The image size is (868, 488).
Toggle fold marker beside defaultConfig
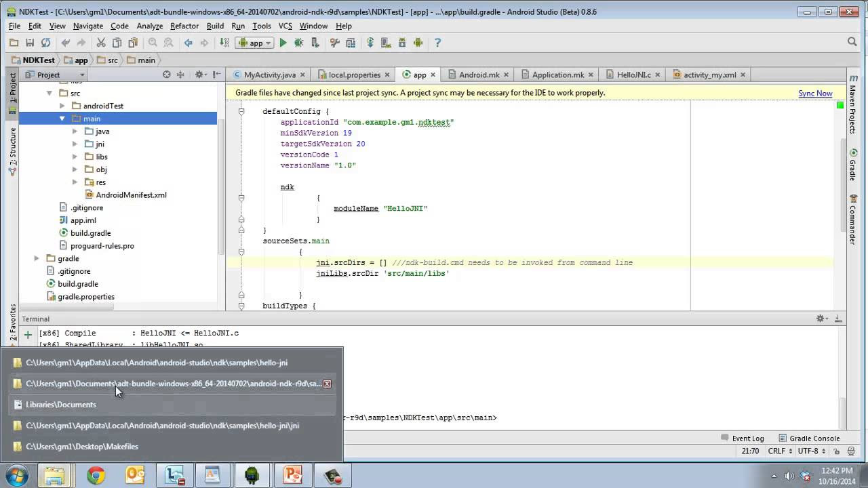241,111
